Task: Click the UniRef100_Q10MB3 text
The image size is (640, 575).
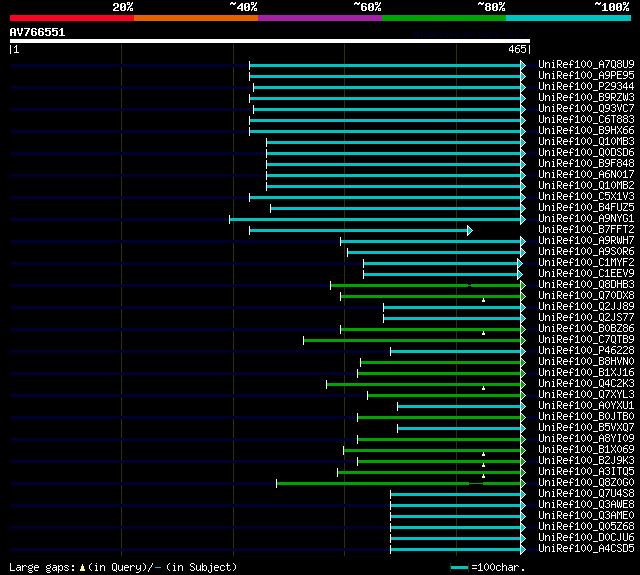Action: [586, 142]
